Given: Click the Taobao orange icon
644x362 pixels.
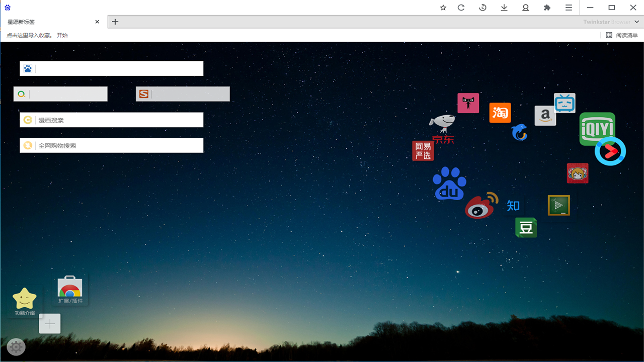Looking at the screenshot, I should (x=500, y=113).
